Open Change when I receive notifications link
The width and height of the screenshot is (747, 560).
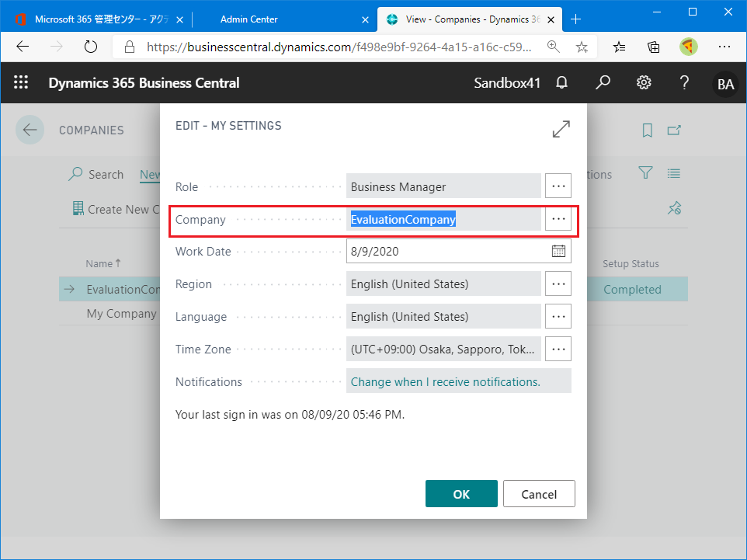[x=446, y=382]
